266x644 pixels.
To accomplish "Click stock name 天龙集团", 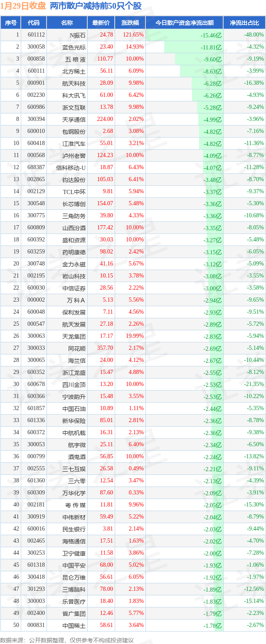I will pyautogui.click(x=74, y=336).
